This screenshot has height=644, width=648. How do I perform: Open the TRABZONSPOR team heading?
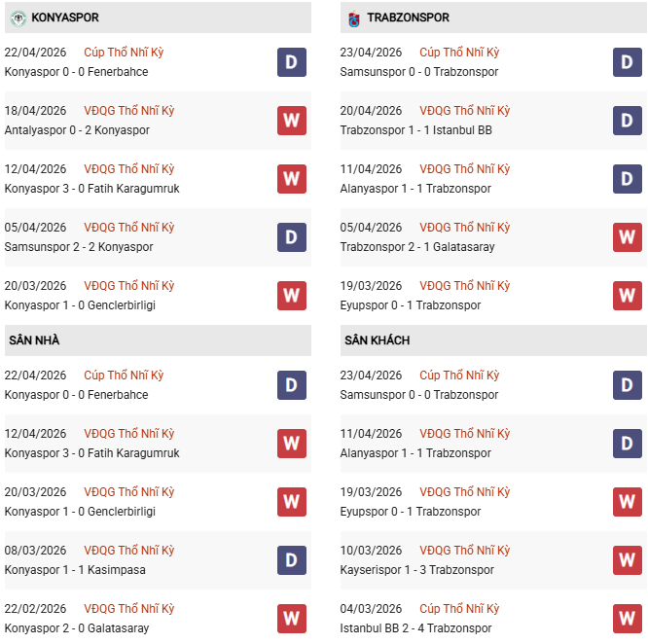click(408, 18)
